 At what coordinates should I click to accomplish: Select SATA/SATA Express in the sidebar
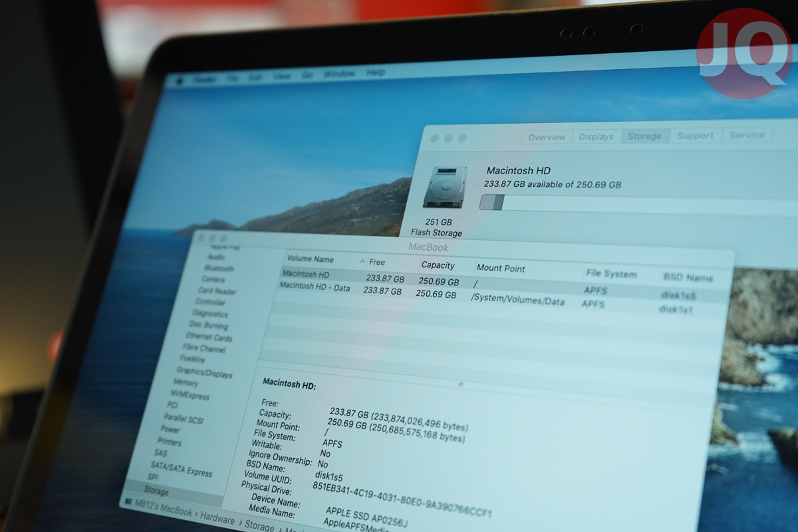(181, 469)
